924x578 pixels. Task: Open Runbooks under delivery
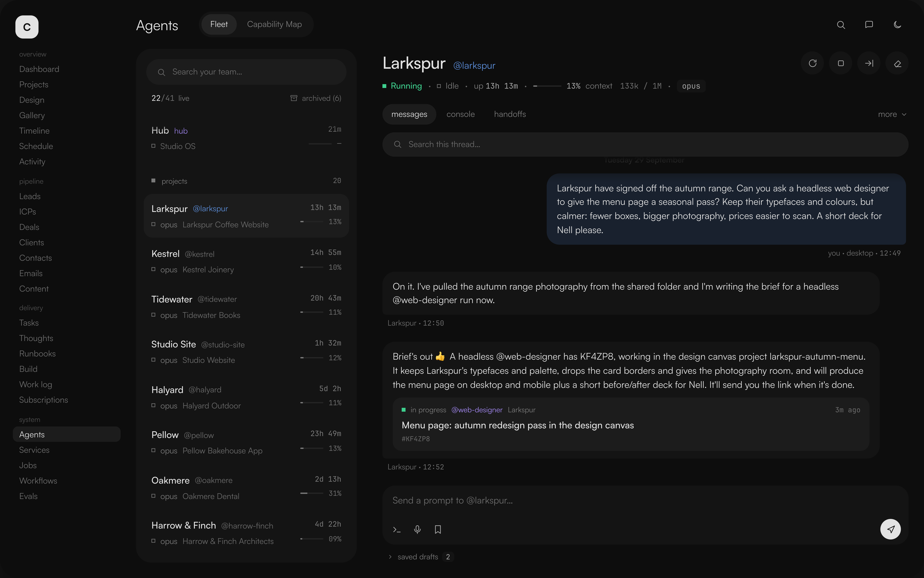[37, 354]
